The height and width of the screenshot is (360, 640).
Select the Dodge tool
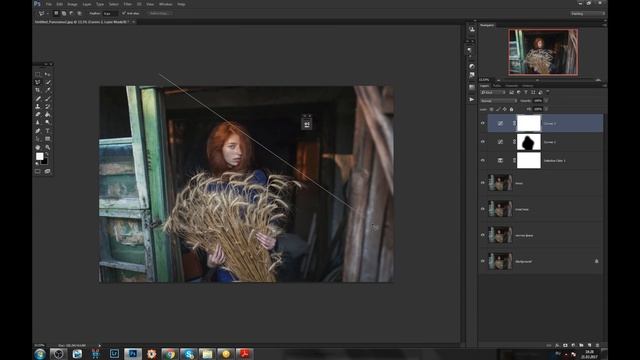click(48, 122)
